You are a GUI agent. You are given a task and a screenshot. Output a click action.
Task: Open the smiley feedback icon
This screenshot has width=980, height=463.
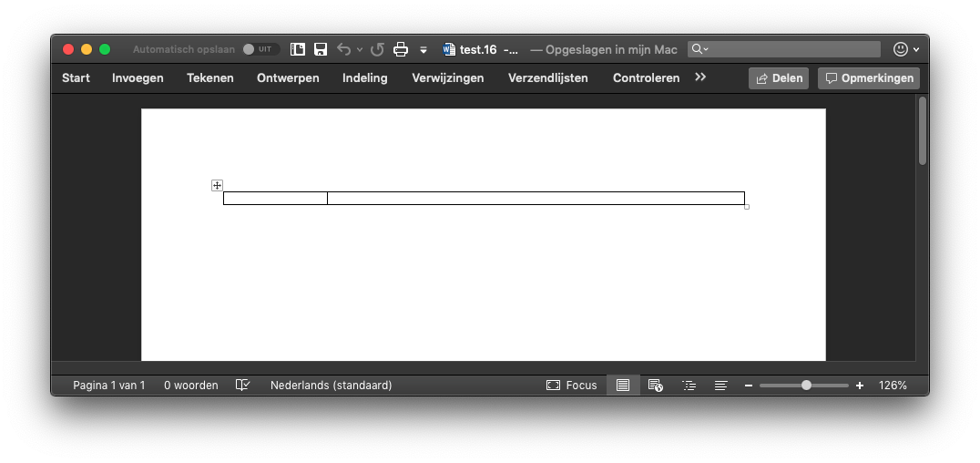click(901, 49)
